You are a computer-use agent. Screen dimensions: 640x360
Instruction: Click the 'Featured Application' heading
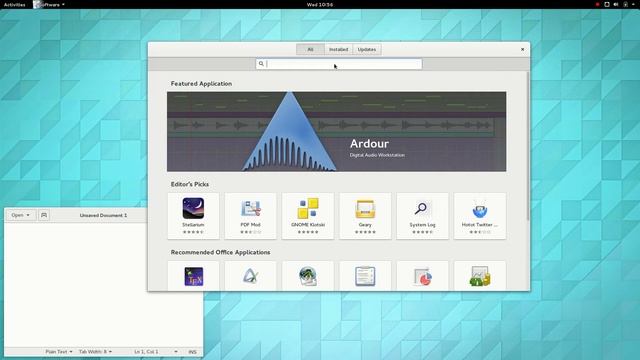201,84
